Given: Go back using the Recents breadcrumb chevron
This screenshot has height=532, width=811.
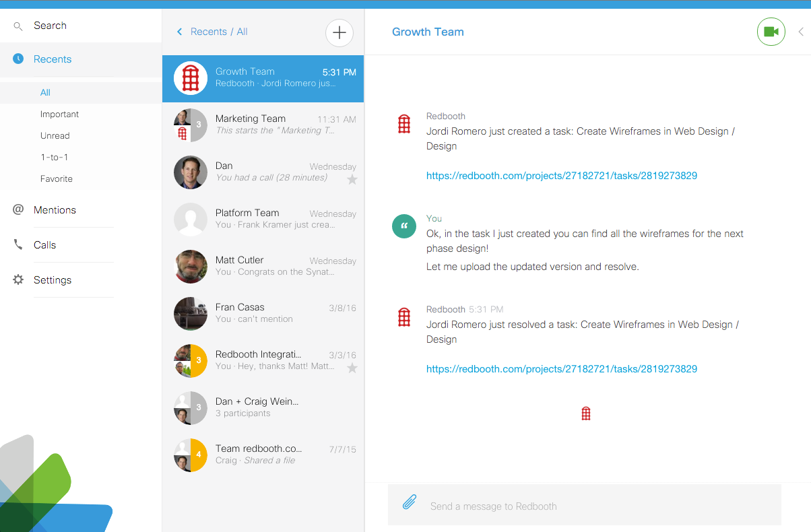Looking at the screenshot, I should [179, 31].
